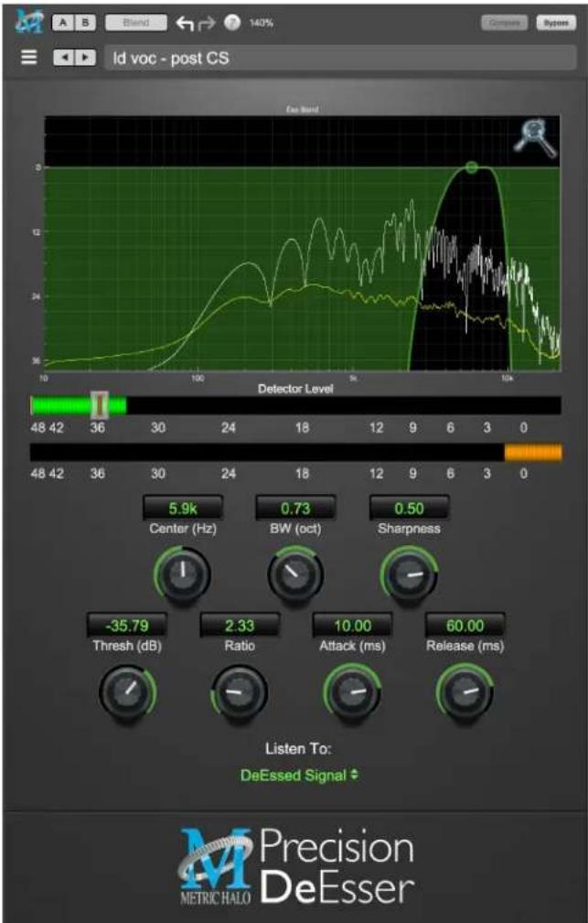Click the Attack knob
The width and height of the screenshot is (588, 923).
[352, 692]
